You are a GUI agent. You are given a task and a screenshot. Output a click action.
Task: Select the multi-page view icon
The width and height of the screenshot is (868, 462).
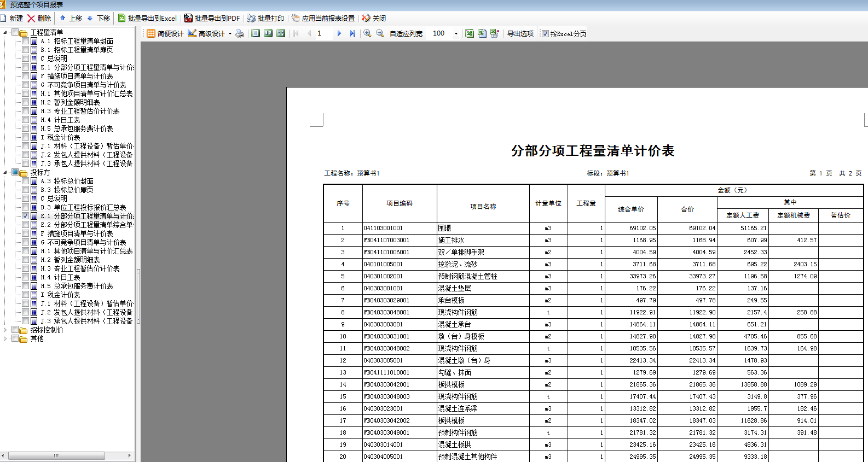pos(281,33)
